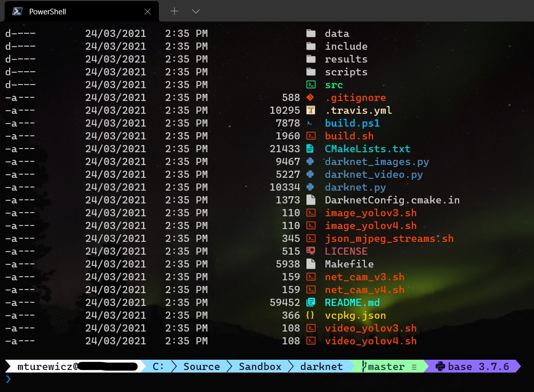This screenshot has width=534, height=392.
Task: Click the scripts folder icon
Action: [x=311, y=72]
